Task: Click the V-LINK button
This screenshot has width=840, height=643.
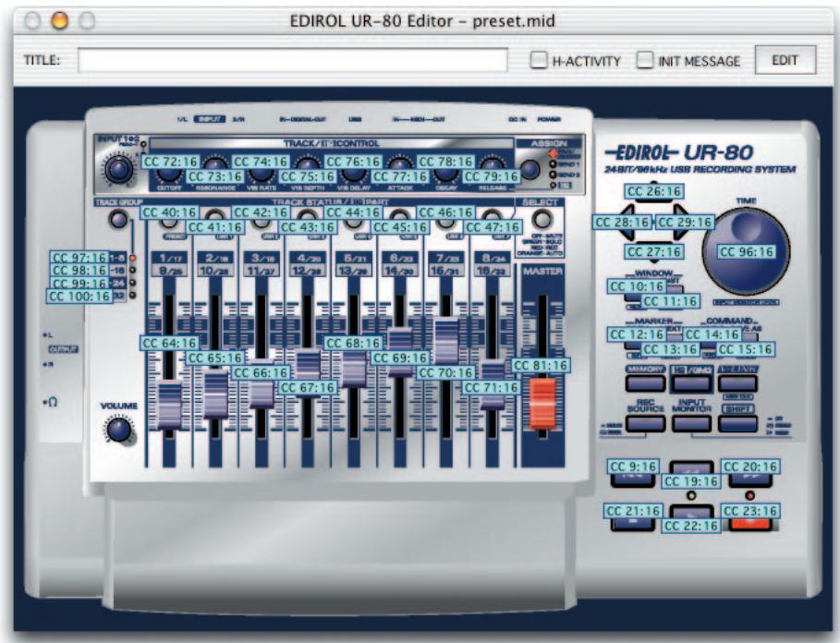Action: click(737, 383)
